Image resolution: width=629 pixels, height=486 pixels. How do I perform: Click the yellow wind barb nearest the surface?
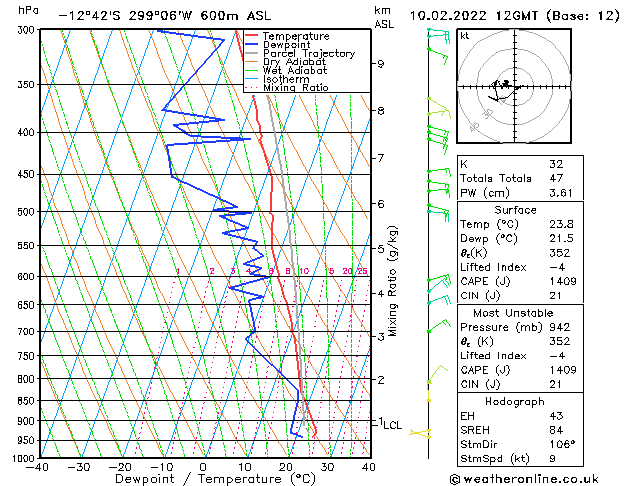point(420,433)
